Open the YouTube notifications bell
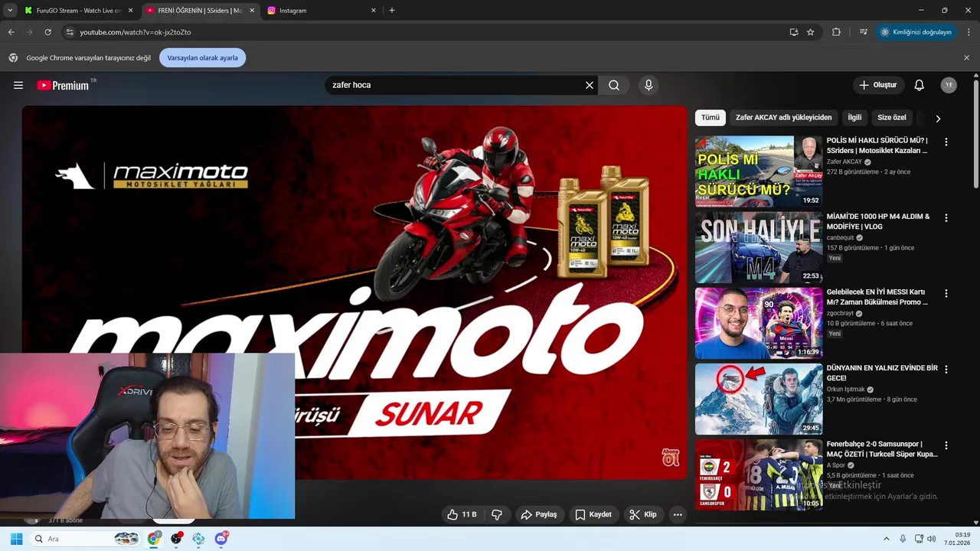Screen dimensions: 980x551 point(919,85)
